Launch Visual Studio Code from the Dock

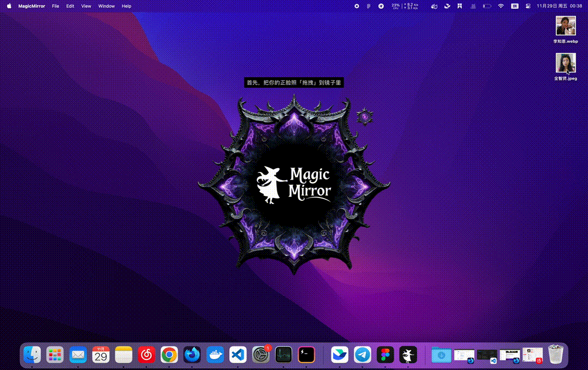pos(238,354)
